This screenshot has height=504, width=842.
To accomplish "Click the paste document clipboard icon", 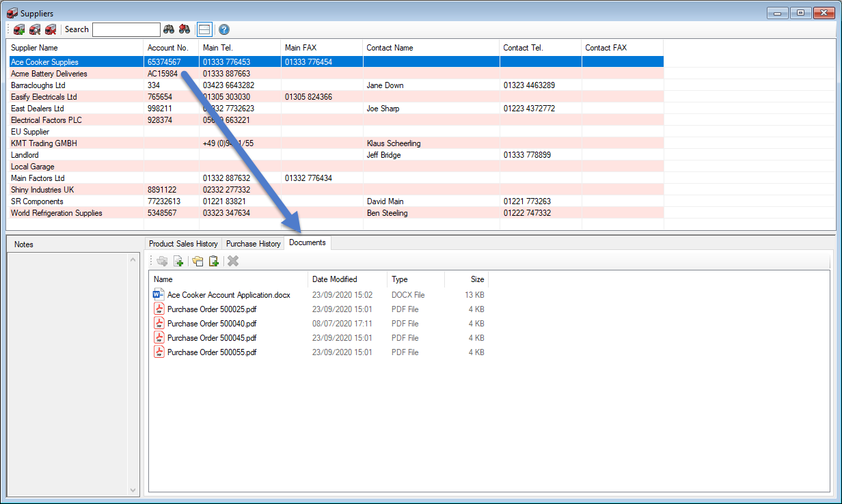I will [214, 261].
